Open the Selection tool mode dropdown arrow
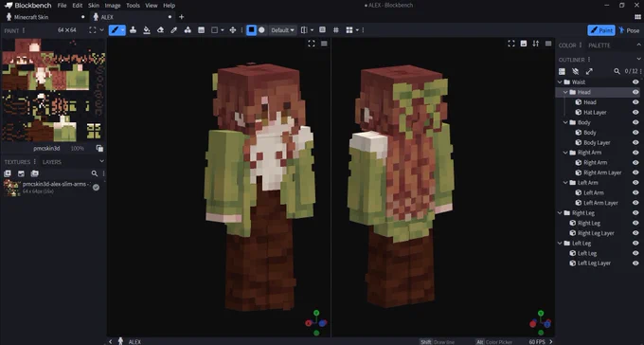Image resolution: width=644 pixels, height=345 pixels. [x=223, y=30]
